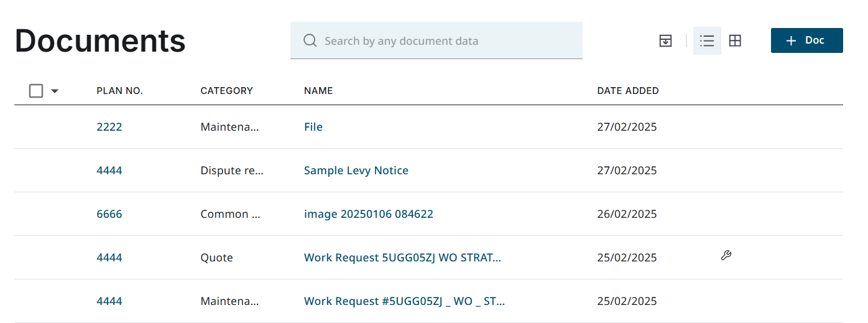868x323 pixels.
Task: Open Work Request #5UGG05ZJ _ WO _ ST document
Action: 404,301
